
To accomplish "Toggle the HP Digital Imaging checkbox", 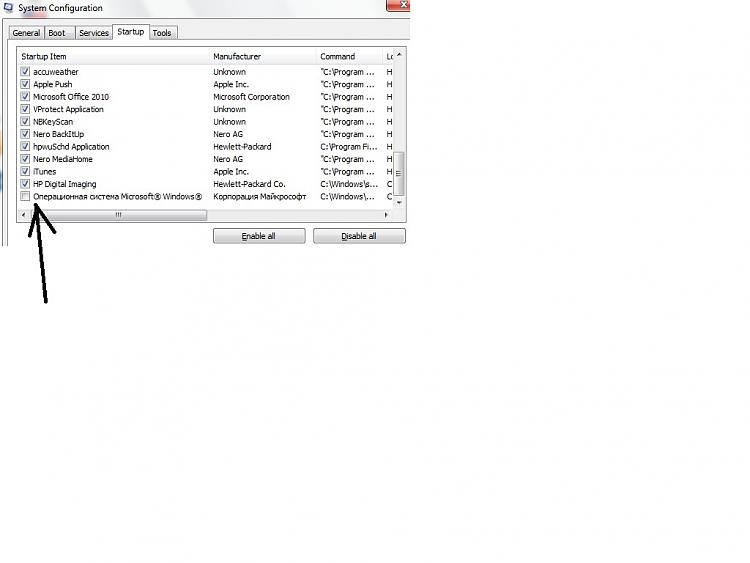I will 25,184.
